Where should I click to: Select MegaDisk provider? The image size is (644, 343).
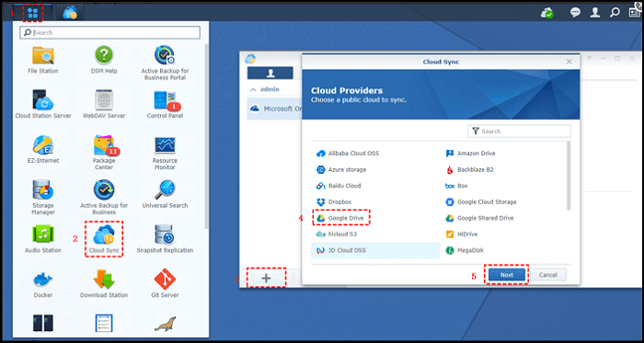tap(465, 250)
